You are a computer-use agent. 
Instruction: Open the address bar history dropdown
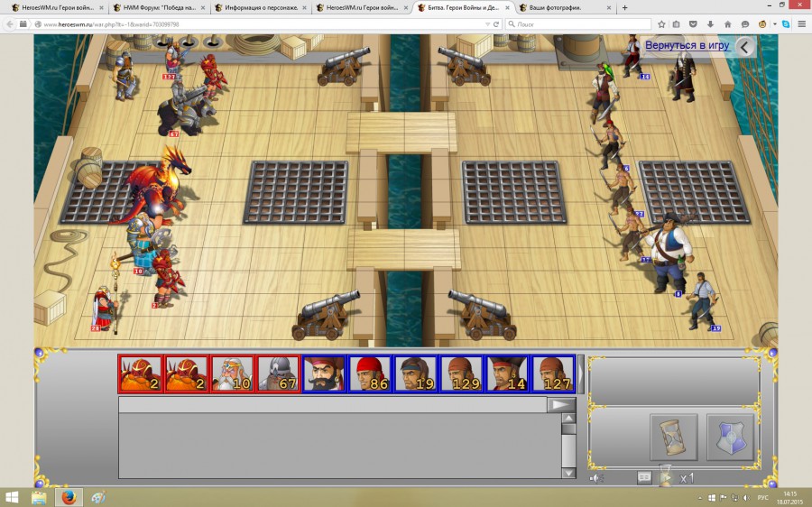click(x=487, y=24)
